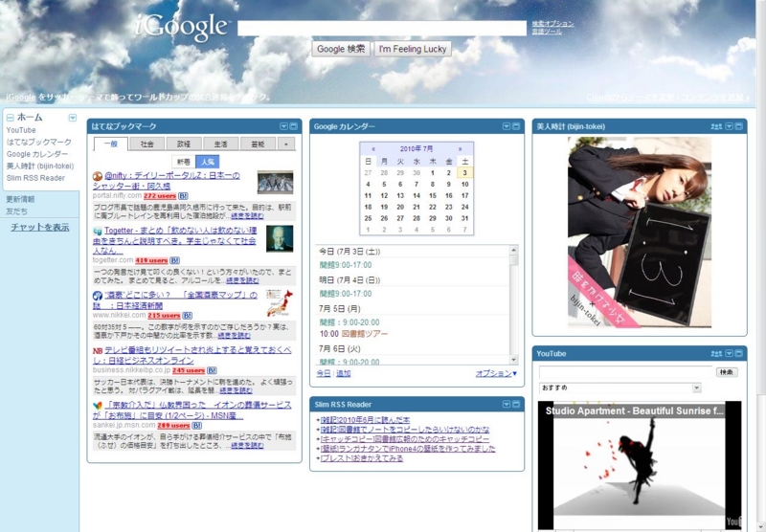Click the デイリーポータルZ article thumbnail
The width and height of the screenshot is (766, 532).
pos(276,182)
